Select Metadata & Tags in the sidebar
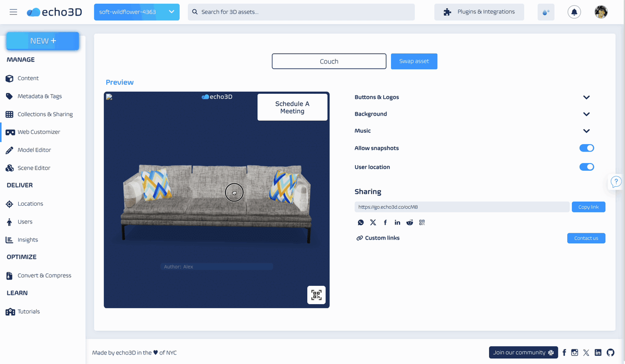Screen dimensions: 625x364 39,96
